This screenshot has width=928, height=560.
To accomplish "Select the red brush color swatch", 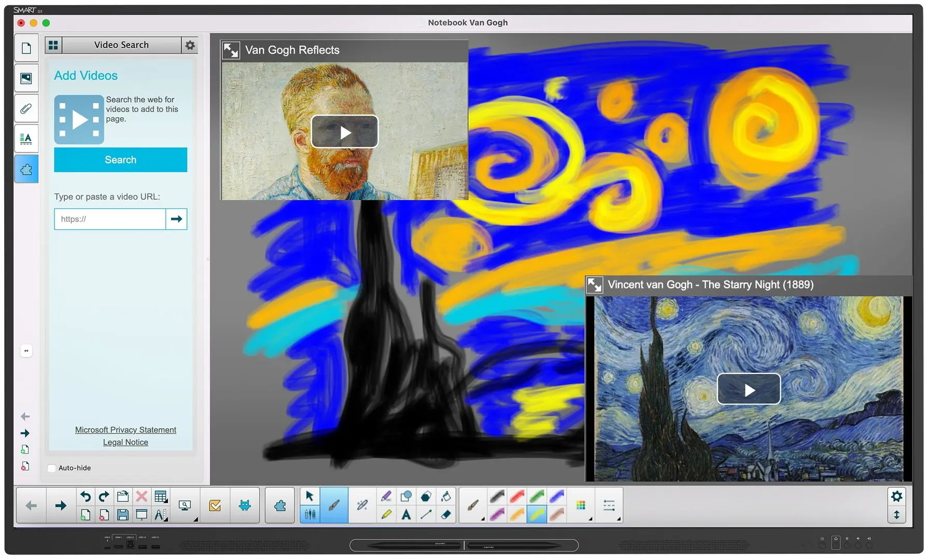I will [x=517, y=497].
